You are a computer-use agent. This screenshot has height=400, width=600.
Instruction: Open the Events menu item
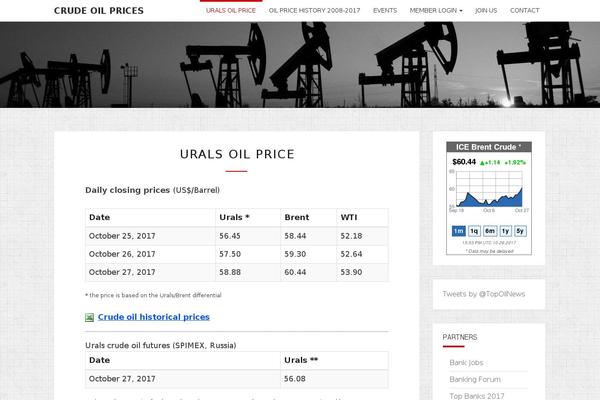(384, 10)
